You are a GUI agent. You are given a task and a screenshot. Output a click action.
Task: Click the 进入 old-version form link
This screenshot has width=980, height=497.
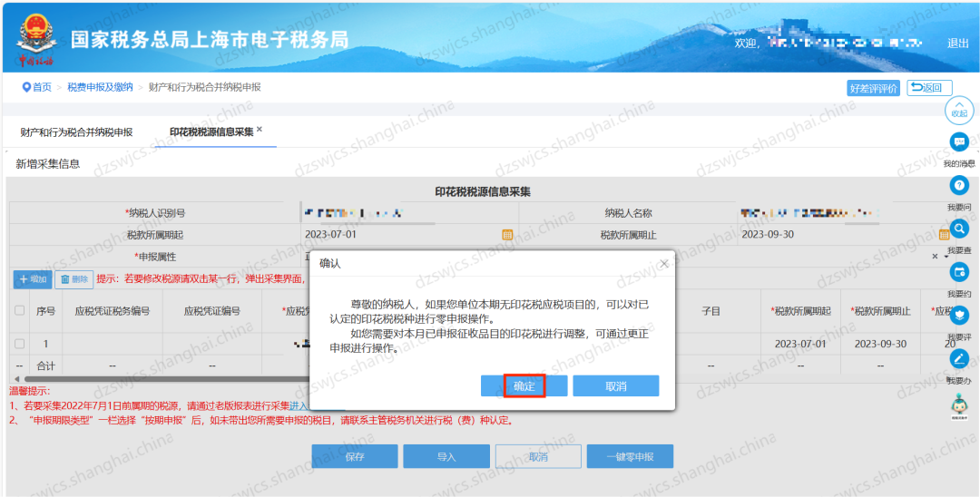299,405
